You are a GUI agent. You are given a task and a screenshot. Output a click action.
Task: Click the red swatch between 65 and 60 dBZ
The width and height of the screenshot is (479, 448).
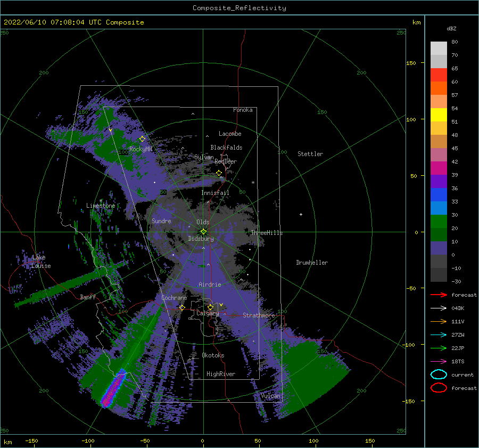point(439,75)
